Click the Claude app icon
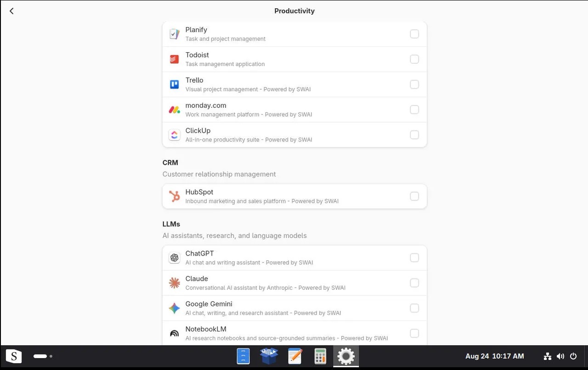 [x=174, y=283]
